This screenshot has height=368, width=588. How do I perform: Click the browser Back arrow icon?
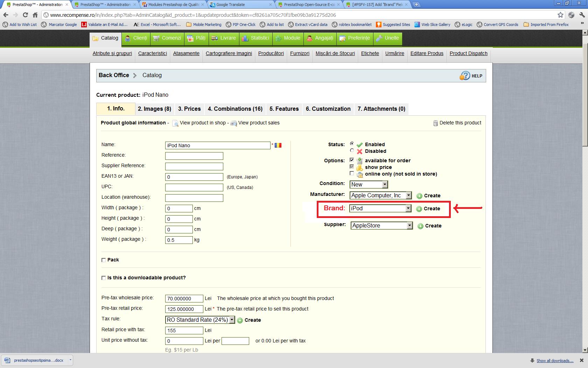click(x=6, y=15)
